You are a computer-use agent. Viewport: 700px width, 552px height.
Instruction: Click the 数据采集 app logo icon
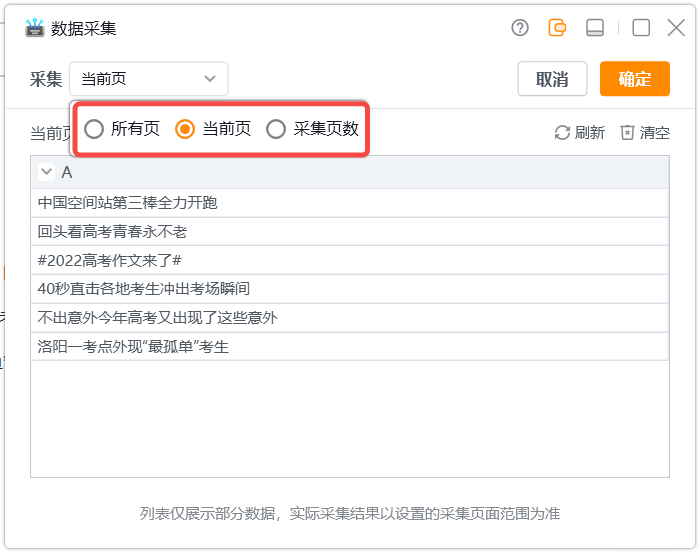click(x=35, y=28)
